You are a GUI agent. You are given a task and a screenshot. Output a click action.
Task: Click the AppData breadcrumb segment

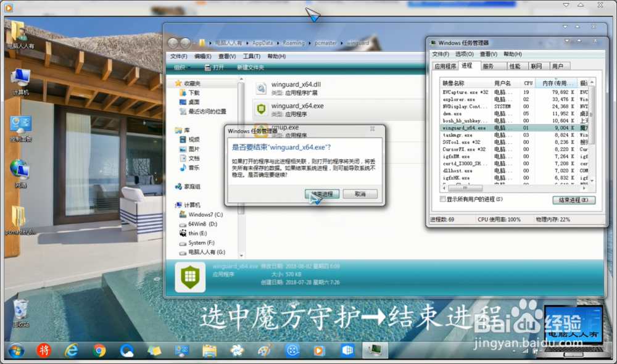click(262, 43)
